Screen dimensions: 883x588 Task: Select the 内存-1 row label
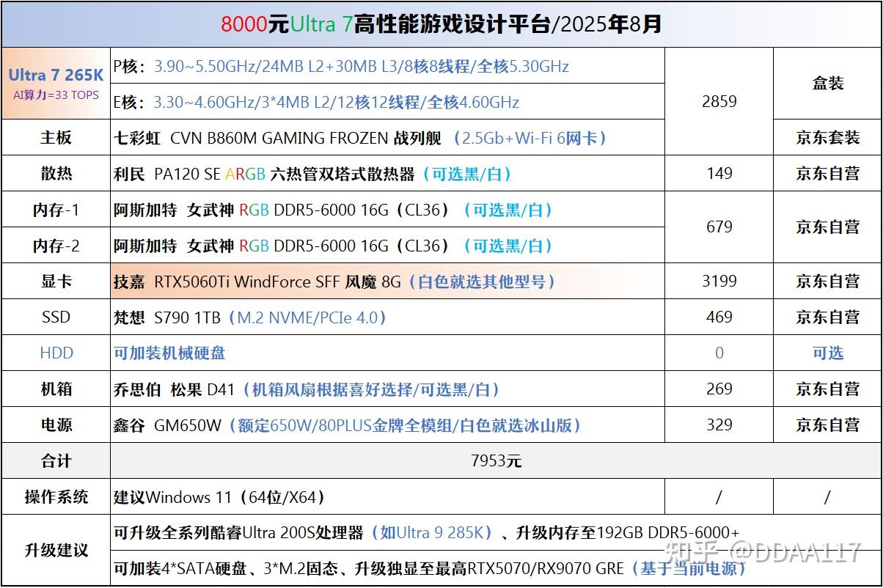pos(56,210)
